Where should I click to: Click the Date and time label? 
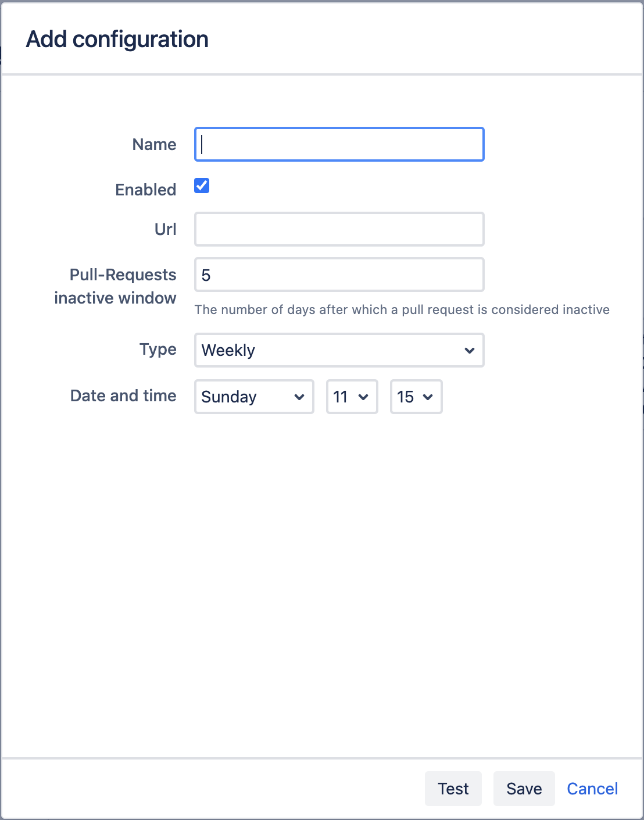pos(123,395)
